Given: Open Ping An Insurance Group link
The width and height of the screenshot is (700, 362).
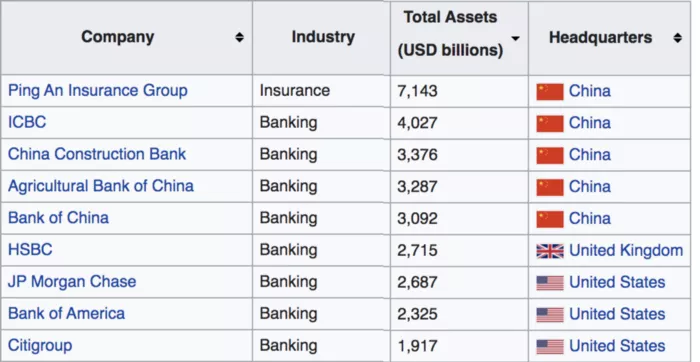Looking at the screenshot, I should (98, 91).
